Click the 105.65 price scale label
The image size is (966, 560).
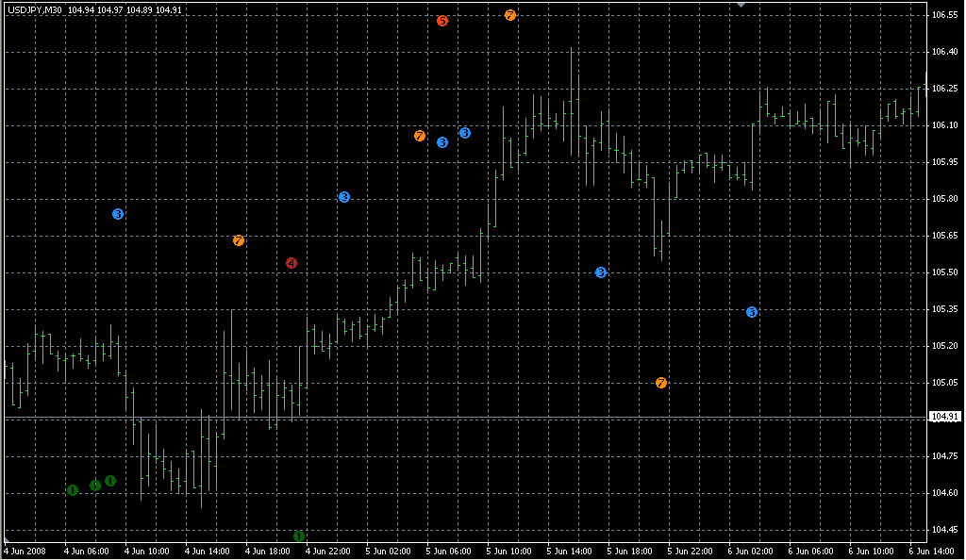[x=944, y=235]
